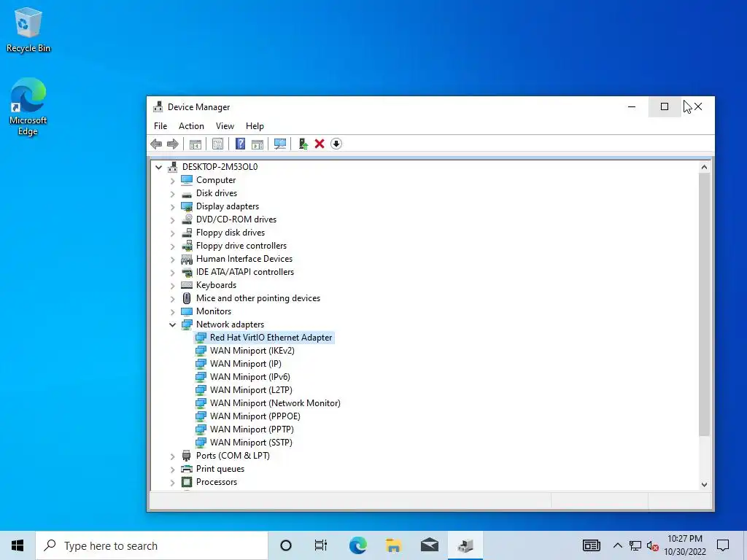Expand the Computer category
This screenshot has height=560, width=747.
coord(172,181)
